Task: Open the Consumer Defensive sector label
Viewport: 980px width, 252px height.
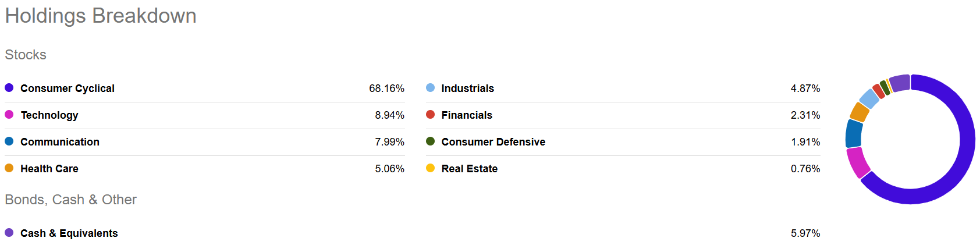Action: click(493, 142)
